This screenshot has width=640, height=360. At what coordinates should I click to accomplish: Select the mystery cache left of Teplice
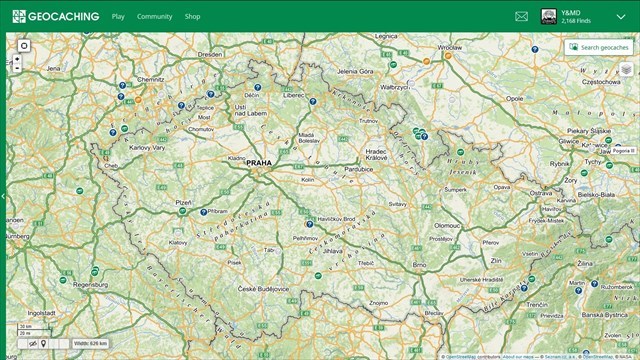[181, 105]
